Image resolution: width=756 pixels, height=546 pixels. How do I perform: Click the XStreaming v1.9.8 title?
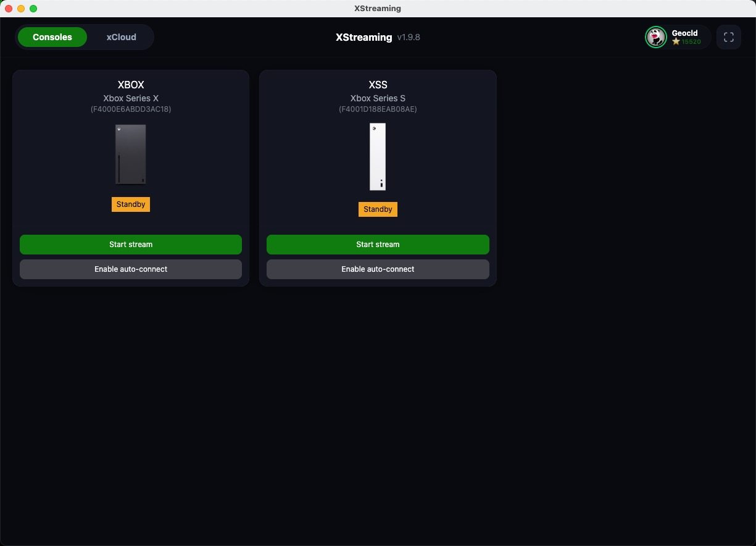click(378, 37)
